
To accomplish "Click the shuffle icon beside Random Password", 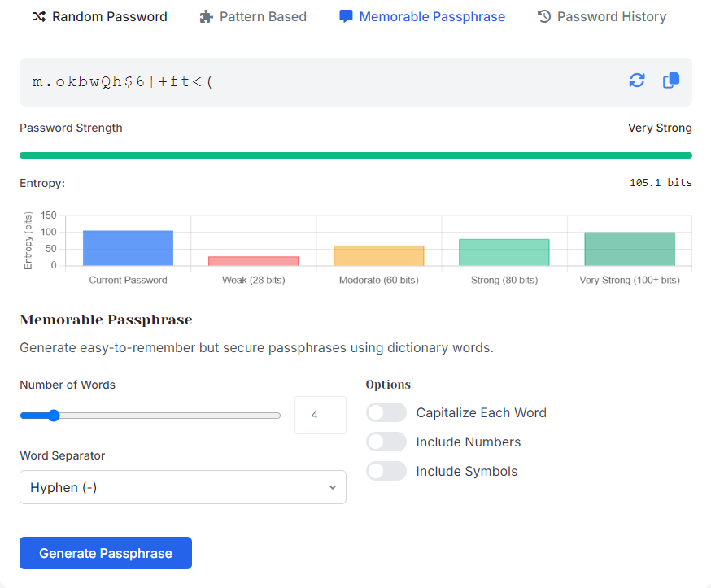I will (39, 17).
